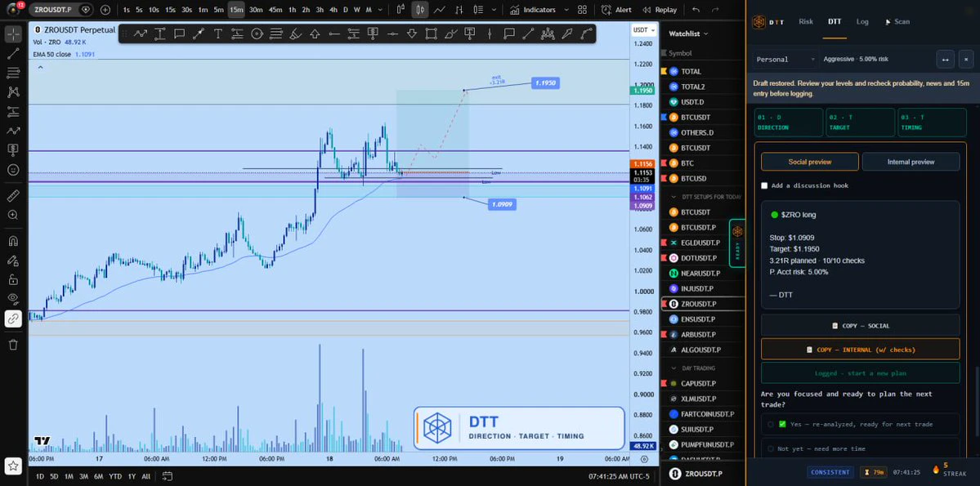Open layout grid setup icon

[583, 10]
